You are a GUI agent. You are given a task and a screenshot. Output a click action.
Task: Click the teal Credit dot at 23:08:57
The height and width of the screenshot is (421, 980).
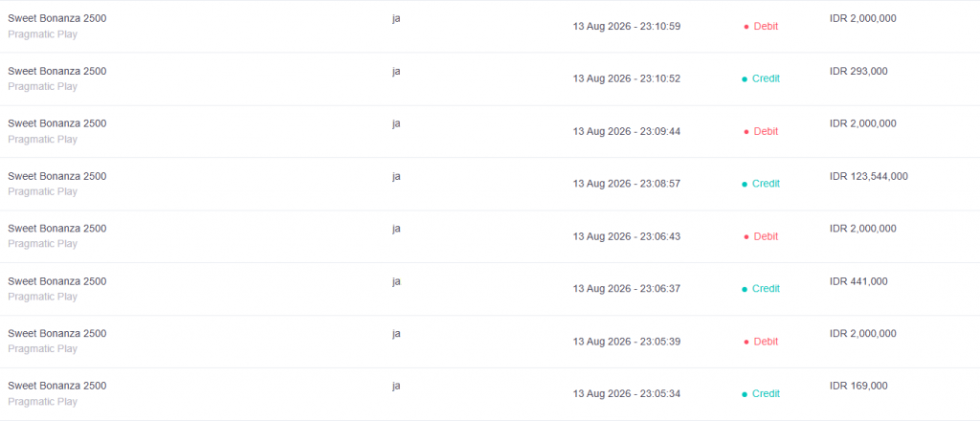click(x=745, y=185)
